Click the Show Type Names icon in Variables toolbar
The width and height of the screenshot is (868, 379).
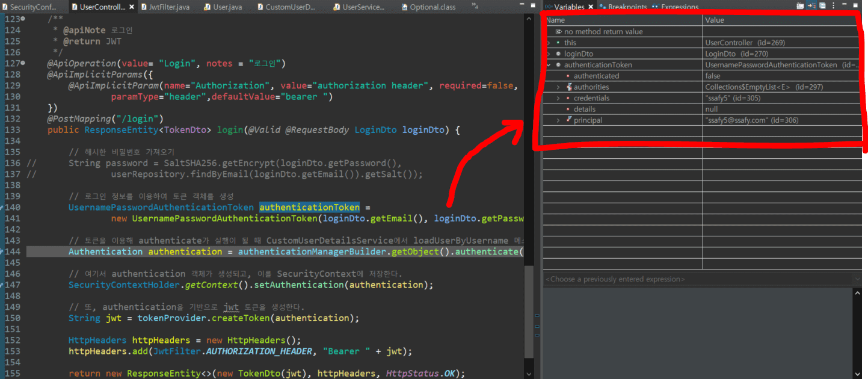coord(800,6)
